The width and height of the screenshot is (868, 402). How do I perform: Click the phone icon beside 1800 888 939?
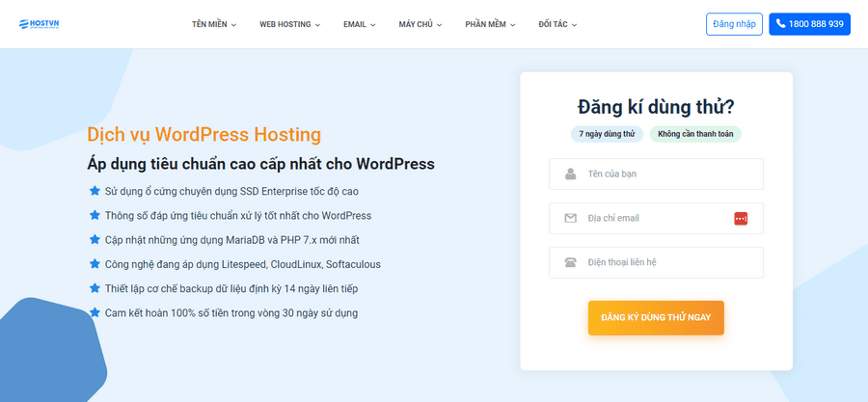tap(780, 24)
